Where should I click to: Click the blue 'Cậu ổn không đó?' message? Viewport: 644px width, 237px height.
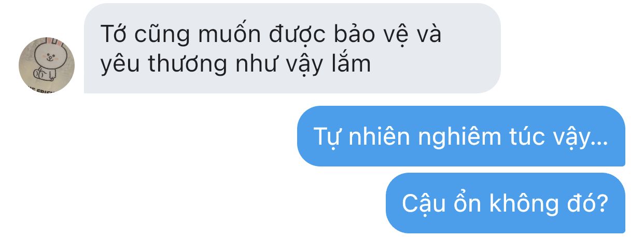pyautogui.click(x=506, y=203)
